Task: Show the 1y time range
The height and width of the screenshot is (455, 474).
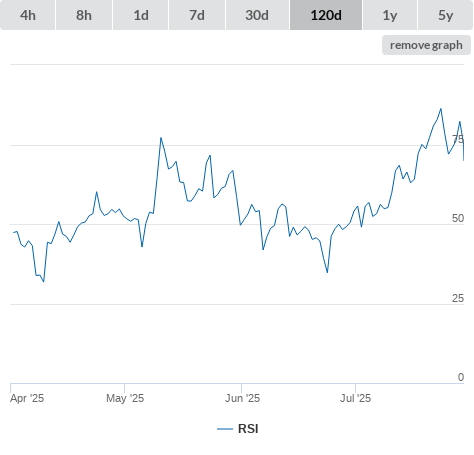Action: coord(390,15)
